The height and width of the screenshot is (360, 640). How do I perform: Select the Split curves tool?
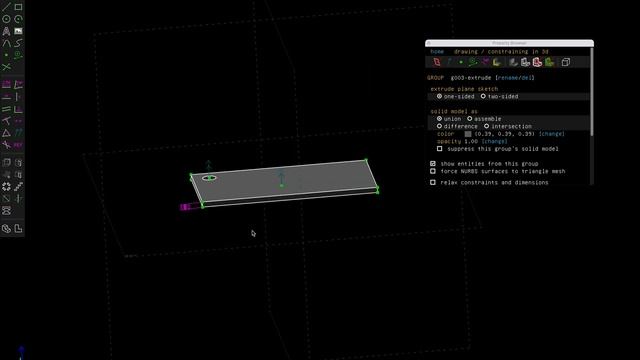pyautogui.click(x=6, y=67)
